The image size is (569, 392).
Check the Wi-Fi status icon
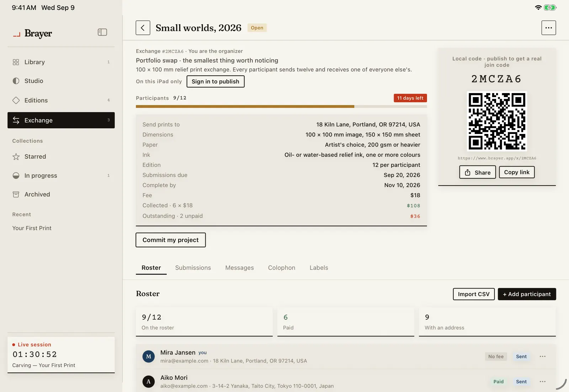(x=538, y=7)
